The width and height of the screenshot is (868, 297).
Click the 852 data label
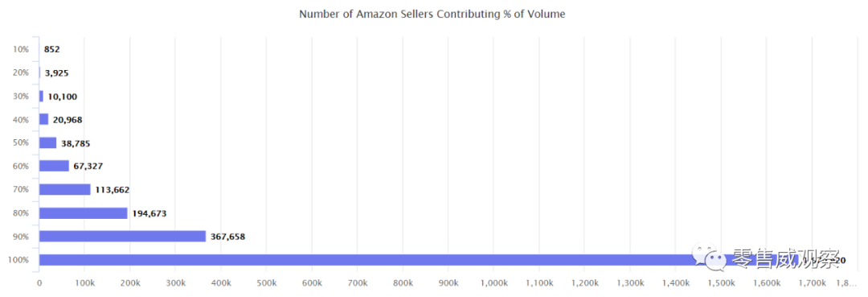[x=52, y=49]
